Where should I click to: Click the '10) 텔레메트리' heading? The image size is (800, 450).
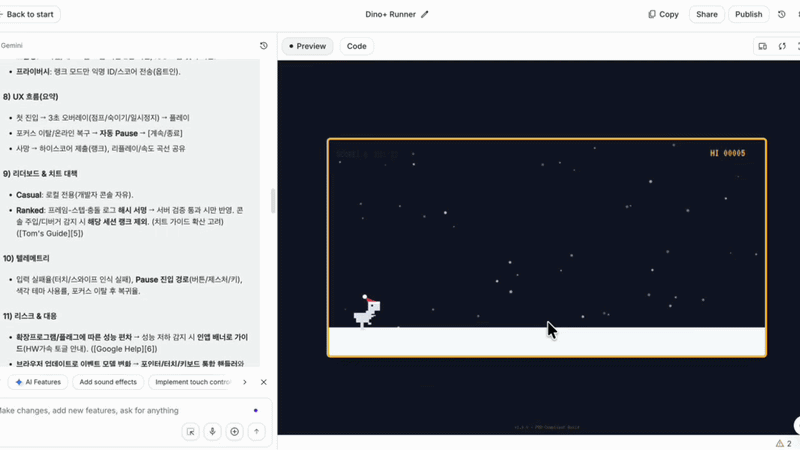coord(26,258)
